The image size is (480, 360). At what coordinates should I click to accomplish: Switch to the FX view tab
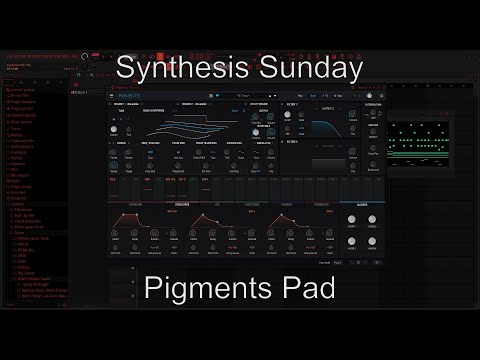pyautogui.click(x=325, y=96)
